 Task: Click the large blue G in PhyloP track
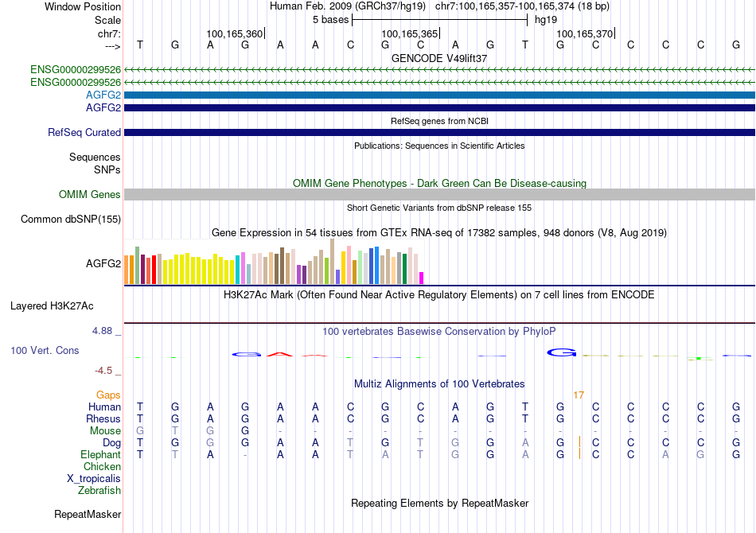click(561, 352)
